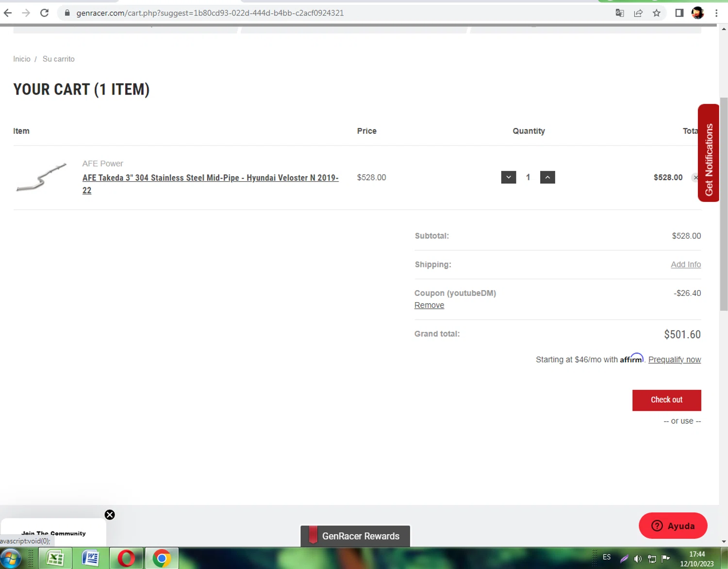Screen dimensions: 728x569
Task: Click the item price $528.00
Action: (x=371, y=177)
